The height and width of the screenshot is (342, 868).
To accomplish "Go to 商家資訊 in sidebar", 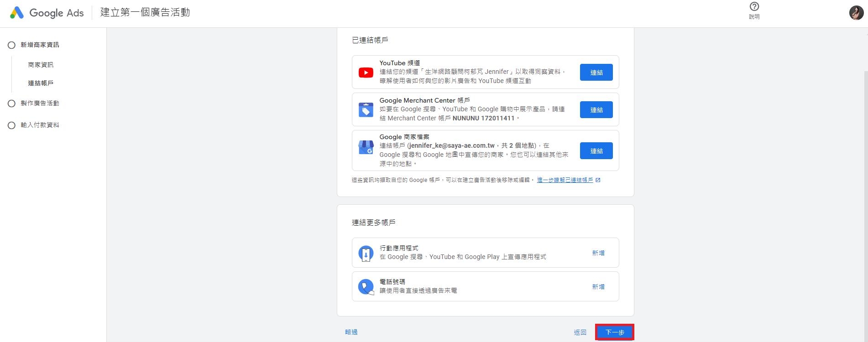I will [x=41, y=65].
